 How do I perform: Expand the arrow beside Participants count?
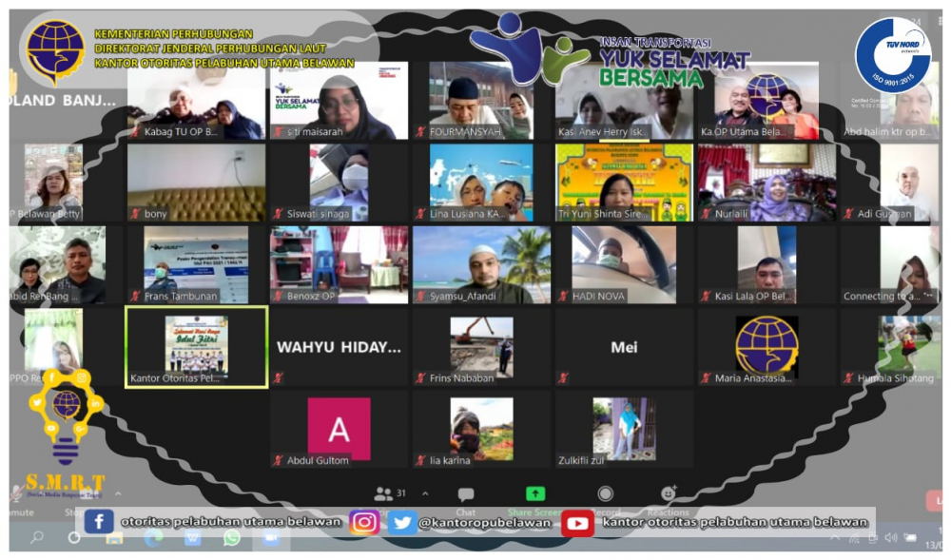click(425, 494)
